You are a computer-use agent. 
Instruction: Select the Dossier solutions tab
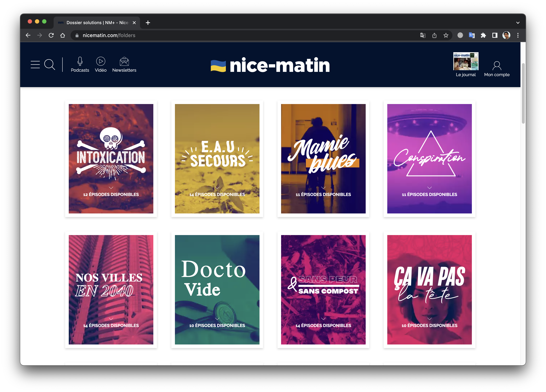tap(96, 23)
